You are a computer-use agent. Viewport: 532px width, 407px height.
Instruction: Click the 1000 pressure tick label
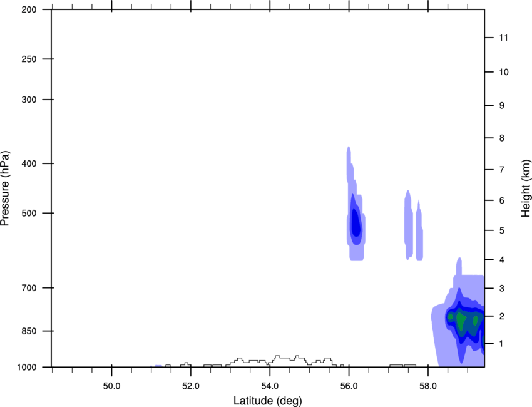point(26,367)
